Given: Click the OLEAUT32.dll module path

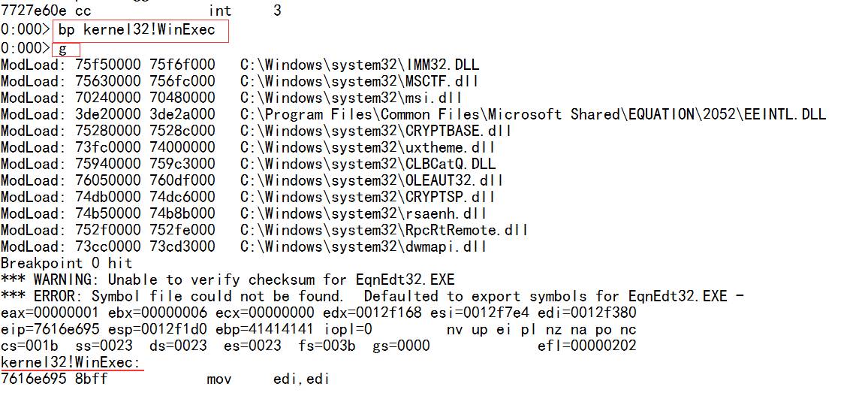Looking at the screenshot, I should click(372, 180).
